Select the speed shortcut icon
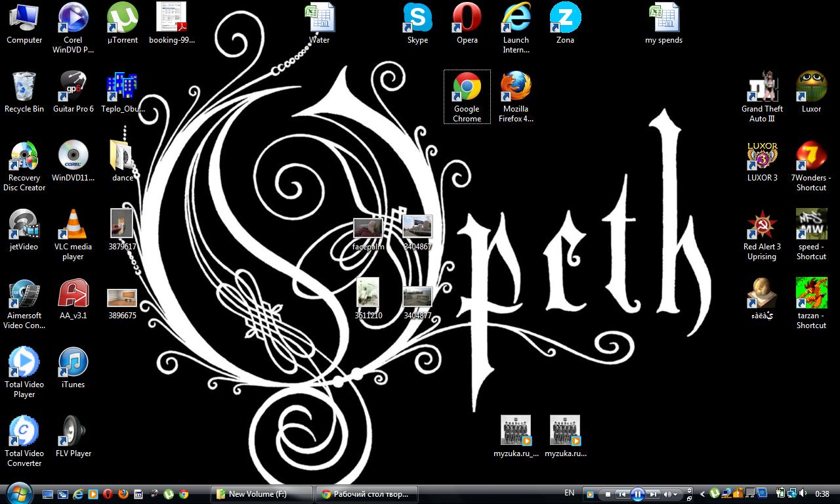Image resolution: width=840 pixels, height=504 pixels. point(811,235)
